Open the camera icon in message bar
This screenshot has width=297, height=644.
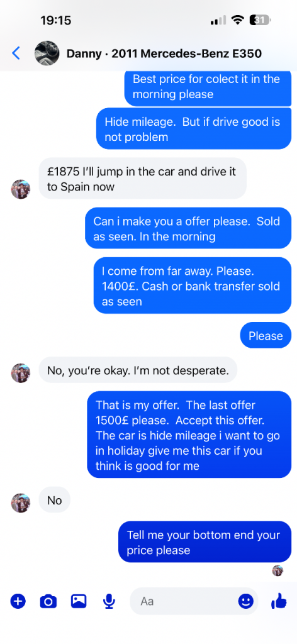tap(48, 602)
